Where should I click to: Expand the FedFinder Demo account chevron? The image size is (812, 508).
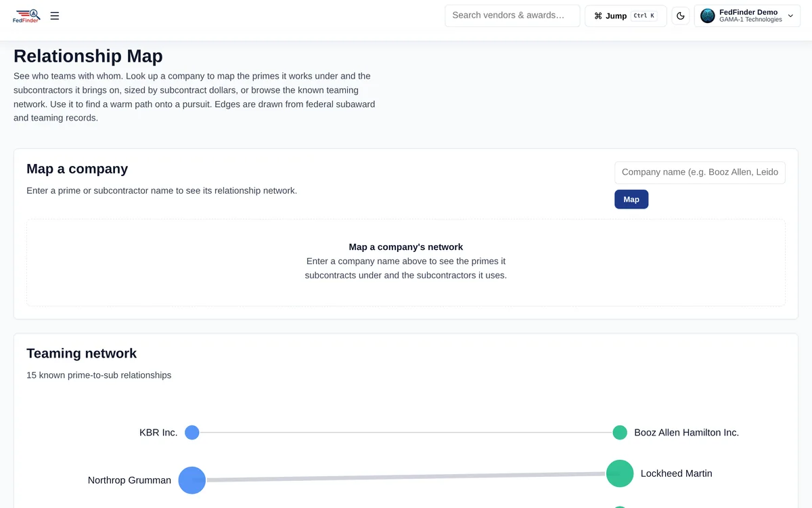tap(790, 16)
